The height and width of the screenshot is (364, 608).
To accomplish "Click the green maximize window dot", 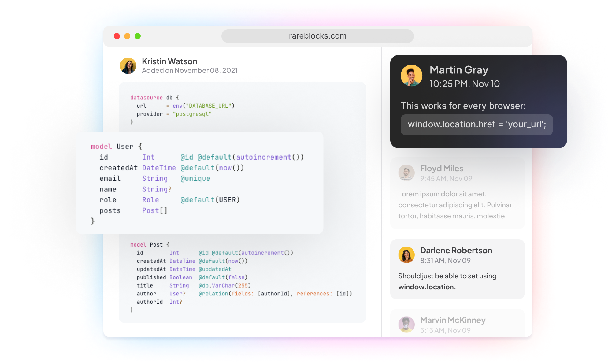I will tap(138, 36).
